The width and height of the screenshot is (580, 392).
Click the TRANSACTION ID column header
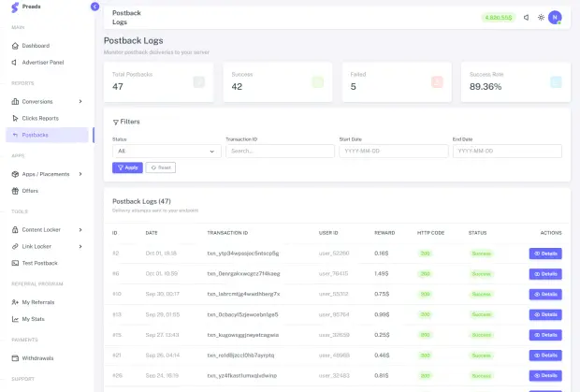pos(227,233)
